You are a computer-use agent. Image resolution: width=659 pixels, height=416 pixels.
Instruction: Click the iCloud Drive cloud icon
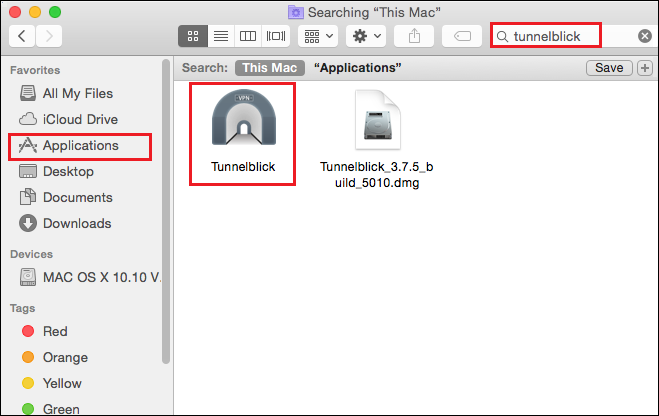pyautogui.click(x=28, y=119)
